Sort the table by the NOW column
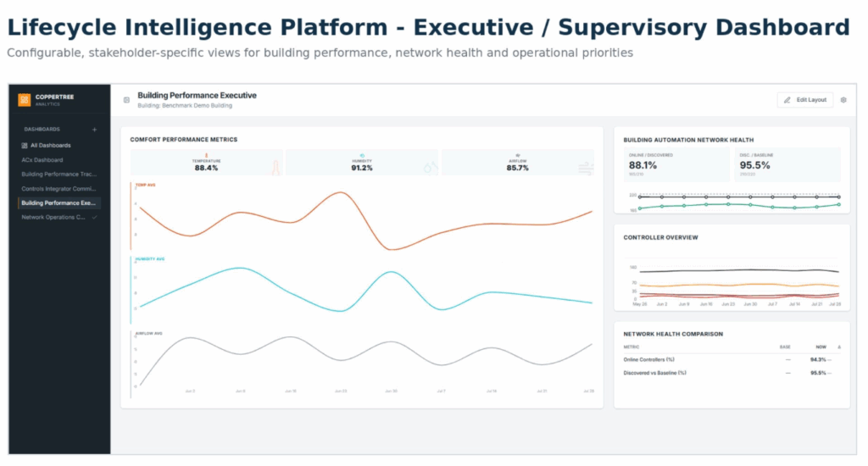 (x=821, y=347)
